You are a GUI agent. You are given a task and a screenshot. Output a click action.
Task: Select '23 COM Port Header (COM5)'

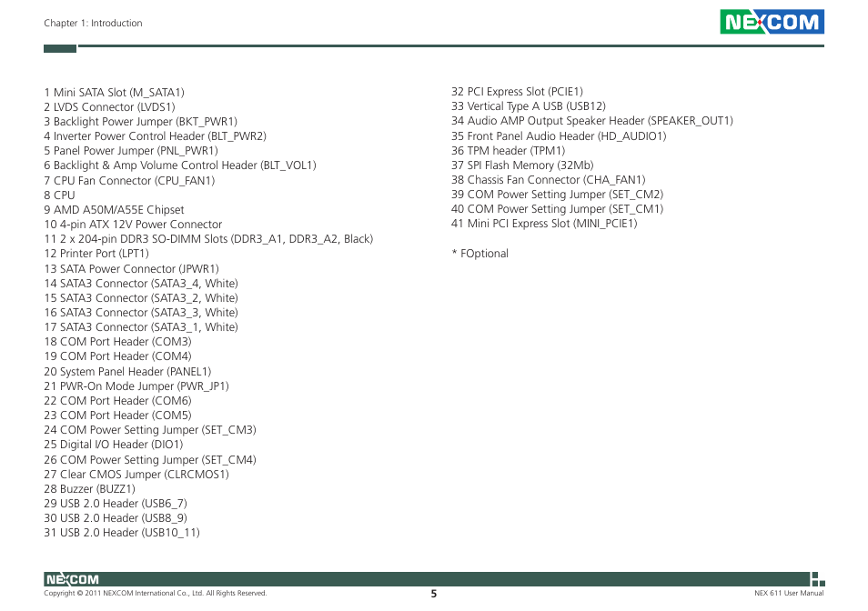pyautogui.click(x=118, y=416)
